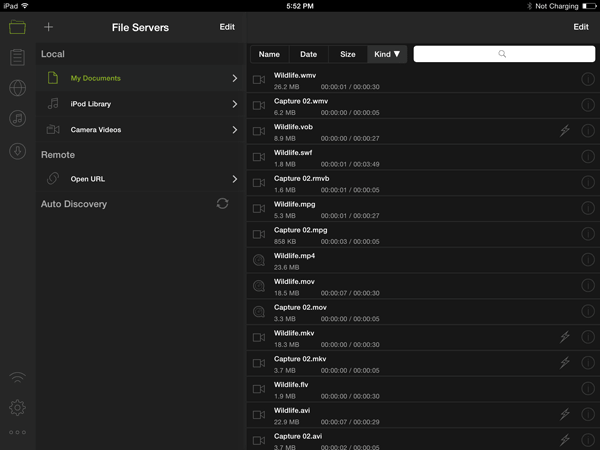Open the downloads arrow icon in sidebar
This screenshot has height=450, width=600.
click(16, 151)
